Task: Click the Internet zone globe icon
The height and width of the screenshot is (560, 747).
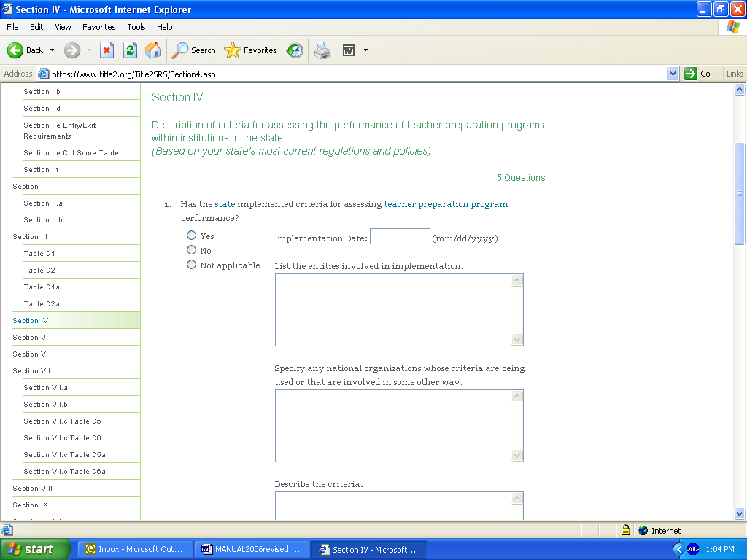Action: (643, 531)
